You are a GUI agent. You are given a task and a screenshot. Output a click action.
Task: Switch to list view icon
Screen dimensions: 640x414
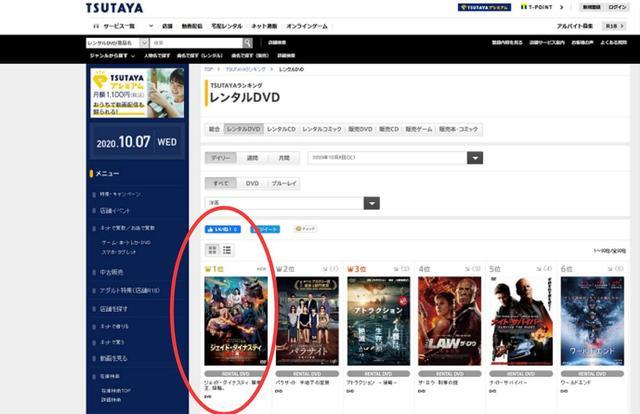coord(227,250)
